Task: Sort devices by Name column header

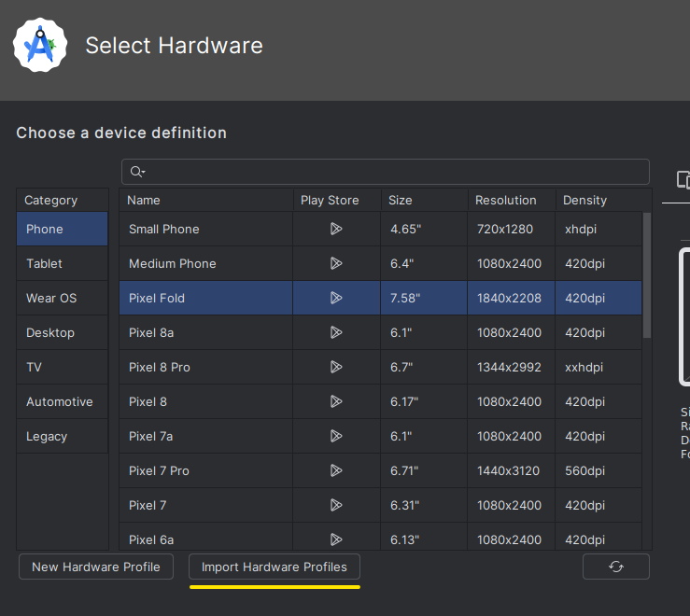Action: [x=206, y=200]
